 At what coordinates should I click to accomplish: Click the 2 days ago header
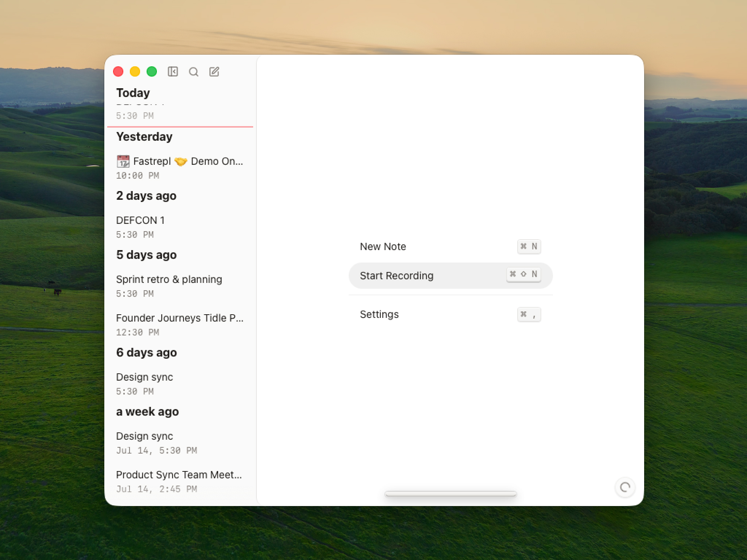click(x=146, y=196)
